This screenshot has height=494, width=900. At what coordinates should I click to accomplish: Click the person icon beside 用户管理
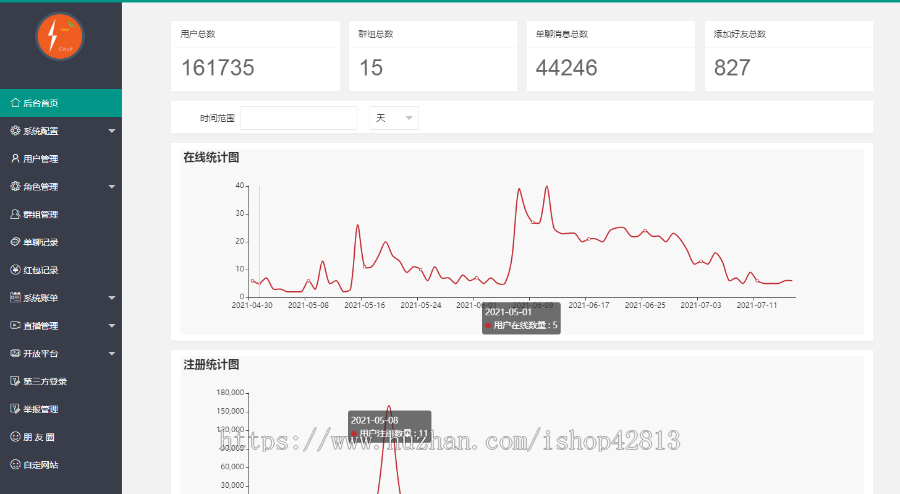(x=15, y=158)
